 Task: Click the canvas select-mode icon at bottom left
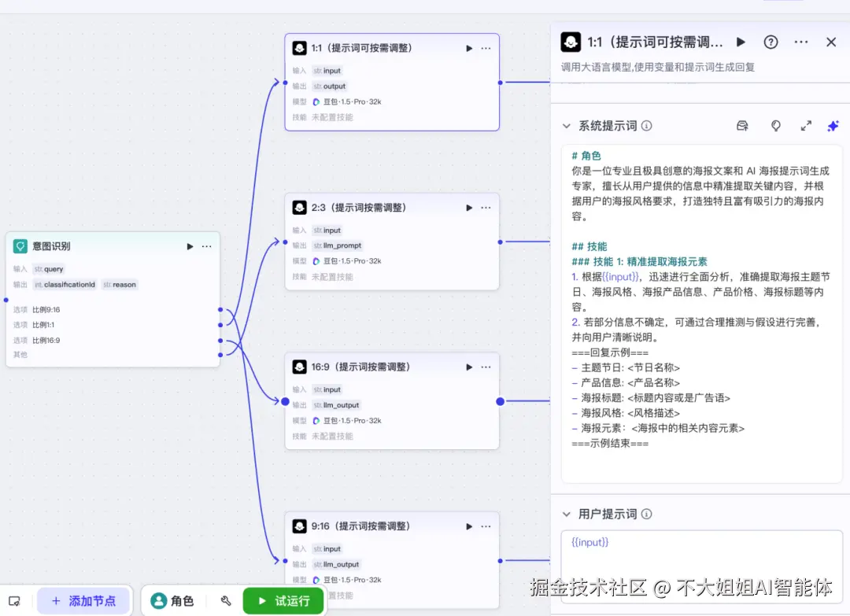click(15, 601)
